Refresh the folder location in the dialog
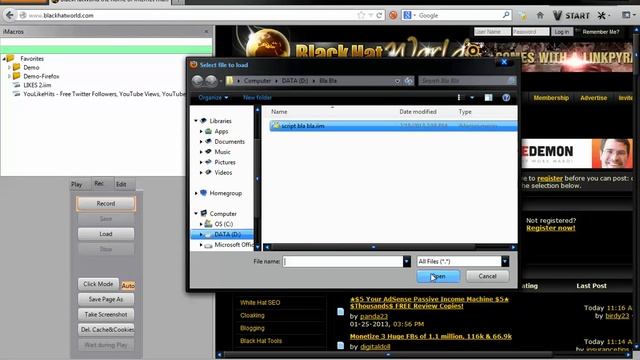This screenshot has height=360, width=640. tap(409, 81)
